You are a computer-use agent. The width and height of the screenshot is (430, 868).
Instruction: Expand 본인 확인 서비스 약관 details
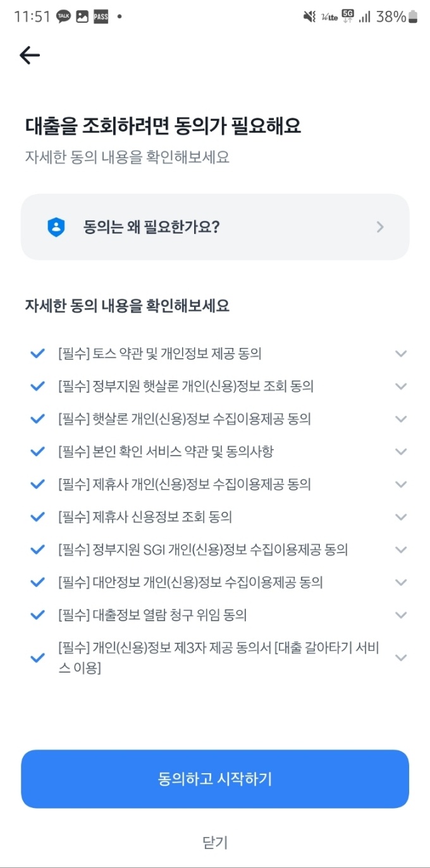pos(400,451)
